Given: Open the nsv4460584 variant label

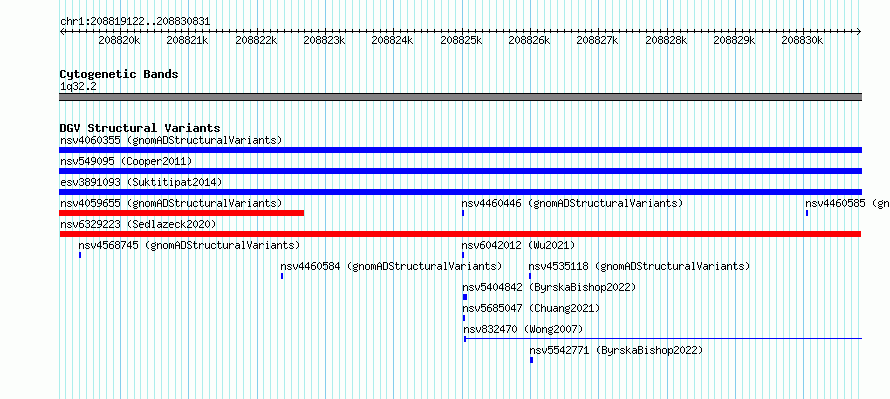Looking at the screenshot, I should click(391, 266).
